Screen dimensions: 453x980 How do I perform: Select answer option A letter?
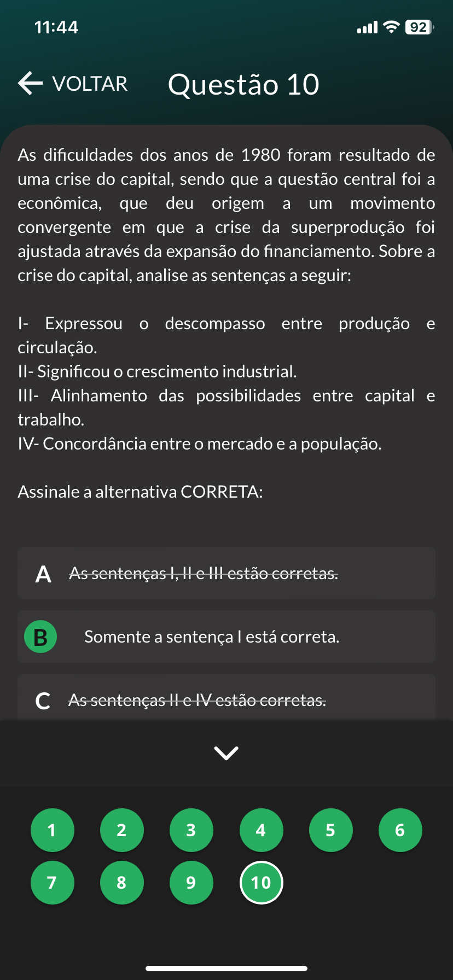43,574
